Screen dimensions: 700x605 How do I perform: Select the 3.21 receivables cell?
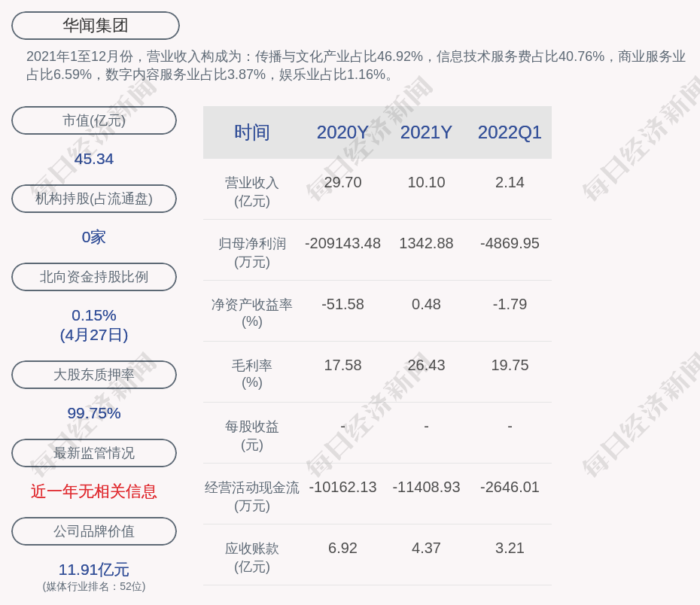(x=510, y=548)
